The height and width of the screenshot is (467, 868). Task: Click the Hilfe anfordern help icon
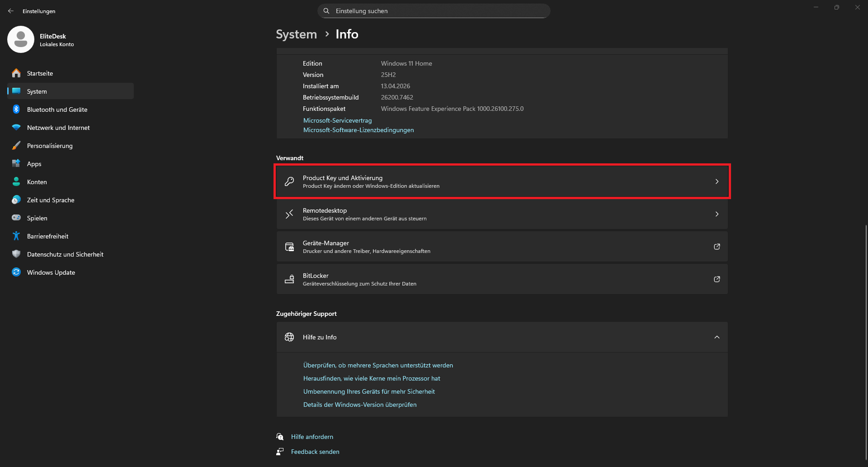point(280,437)
